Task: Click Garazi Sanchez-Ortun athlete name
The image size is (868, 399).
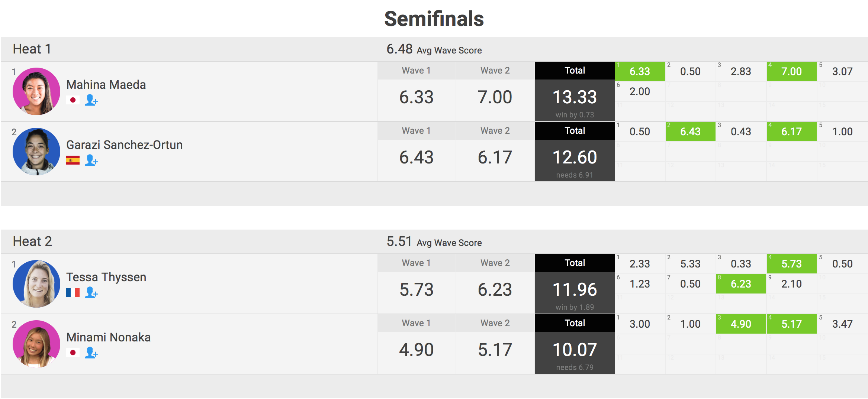Action: point(124,145)
